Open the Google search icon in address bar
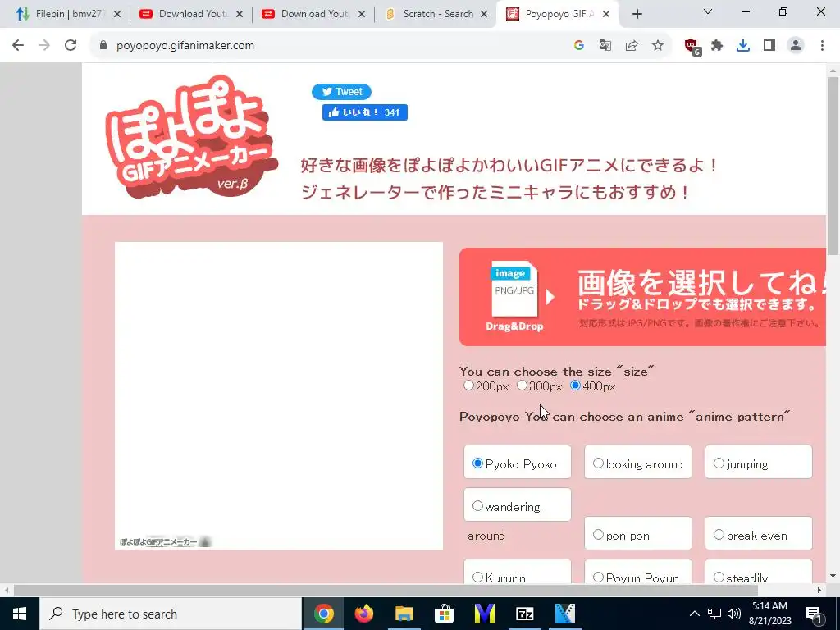Viewport: 840px width, 630px height. click(x=578, y=46)
